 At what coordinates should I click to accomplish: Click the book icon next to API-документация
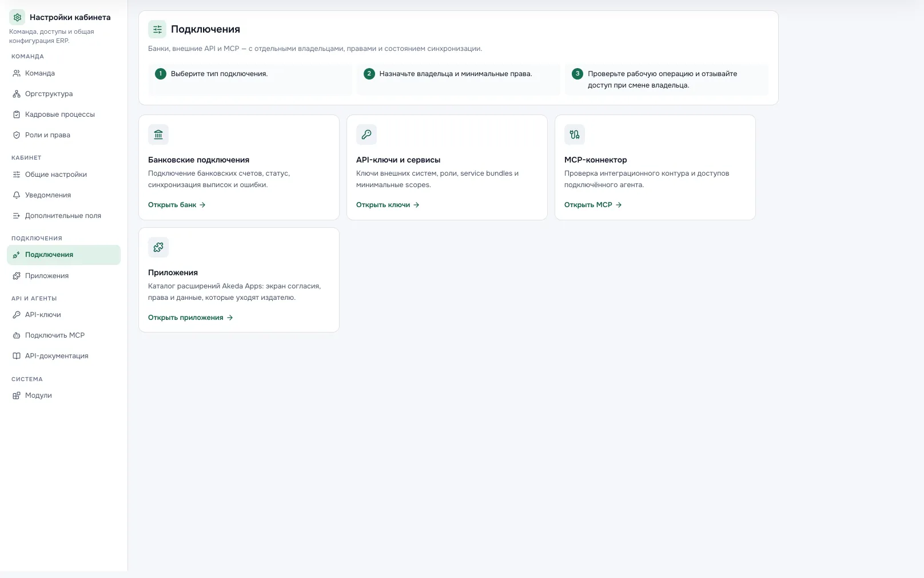click(x=17, y=356)
